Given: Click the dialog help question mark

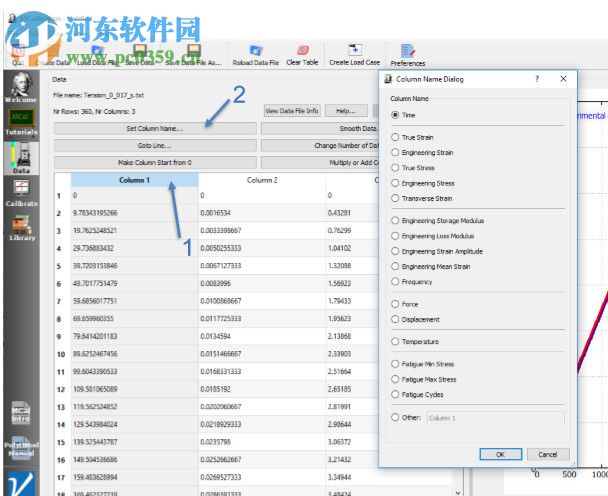Looking at the screenshot, I should click(537, 79).
